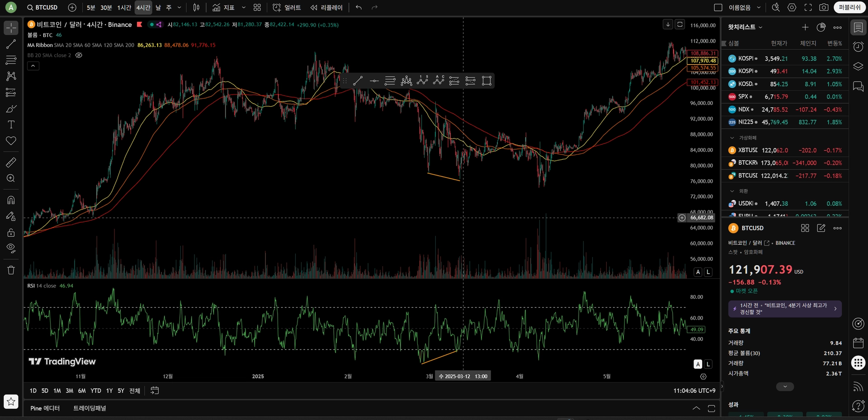The width and height of the screenshot is (868, 420).
Task: Expand more key stats chevron
Action: [x=785, y=387]
